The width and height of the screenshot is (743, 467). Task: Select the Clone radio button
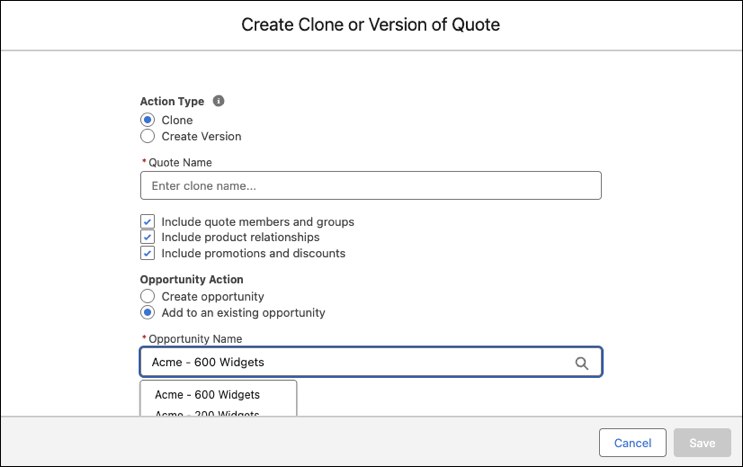pyautogui.click(x=147, y=120)
